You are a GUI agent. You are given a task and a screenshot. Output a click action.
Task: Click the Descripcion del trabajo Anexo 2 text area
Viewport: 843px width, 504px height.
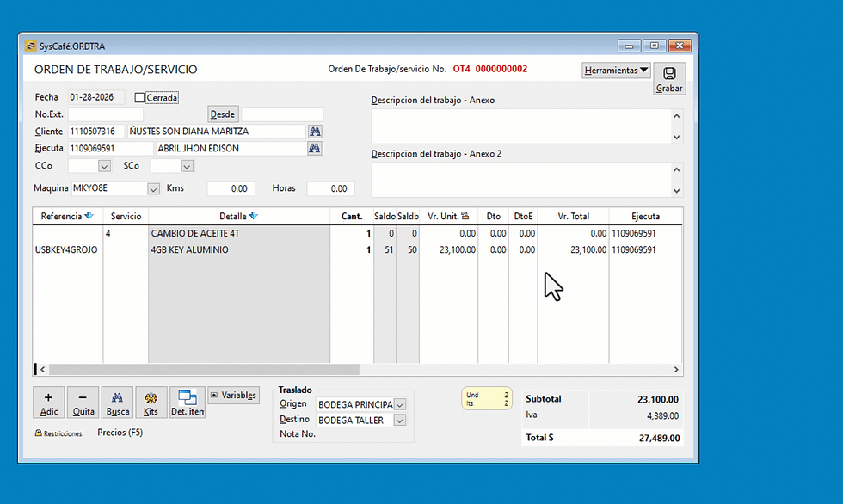click(x=521, y=180)
